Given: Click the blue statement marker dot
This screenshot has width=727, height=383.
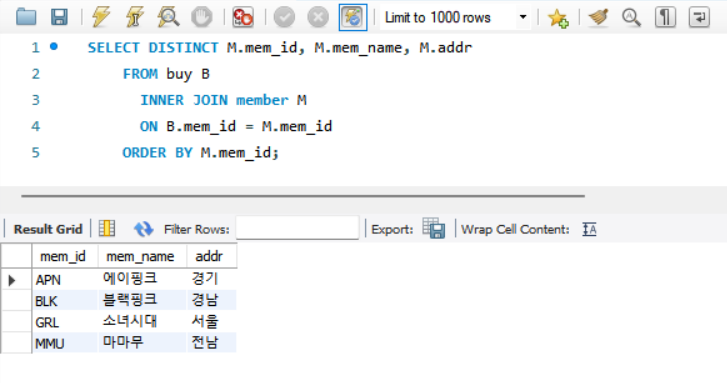Looking at the screenshot, I should pos(54,46).
